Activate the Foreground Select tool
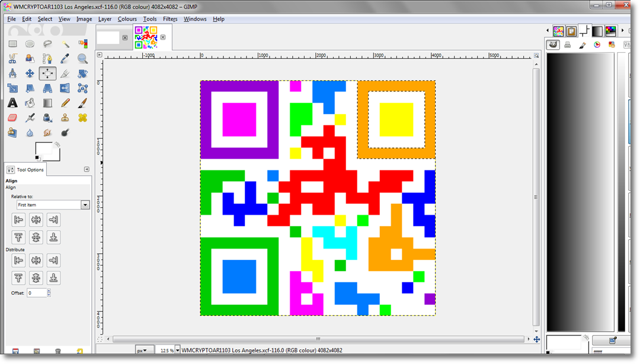 30,59
